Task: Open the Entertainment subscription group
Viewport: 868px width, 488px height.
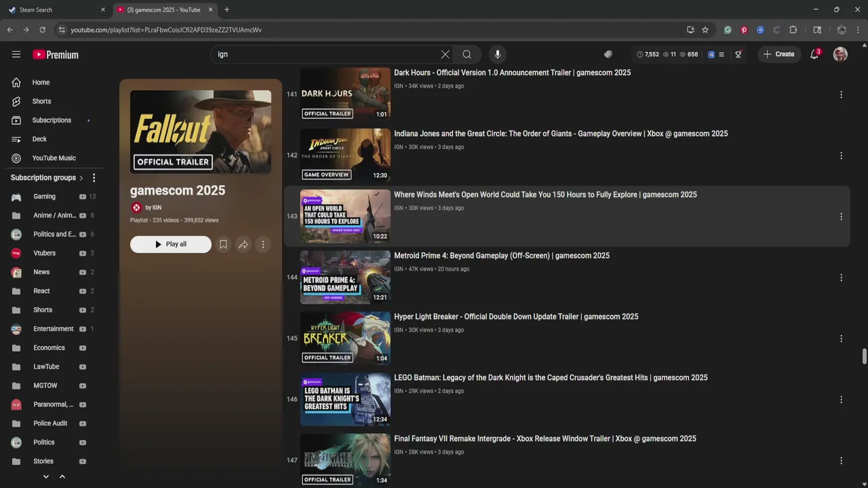Action: [53, 329]
